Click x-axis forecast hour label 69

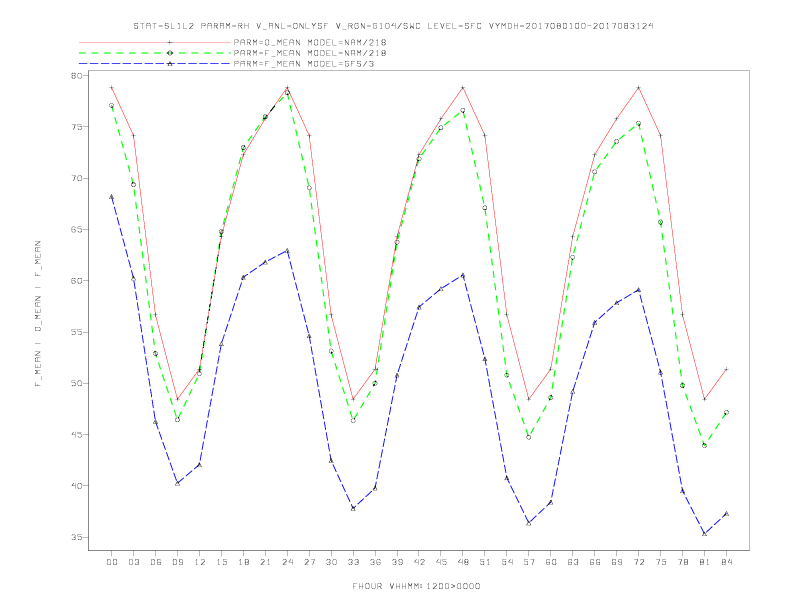point(617,562)
